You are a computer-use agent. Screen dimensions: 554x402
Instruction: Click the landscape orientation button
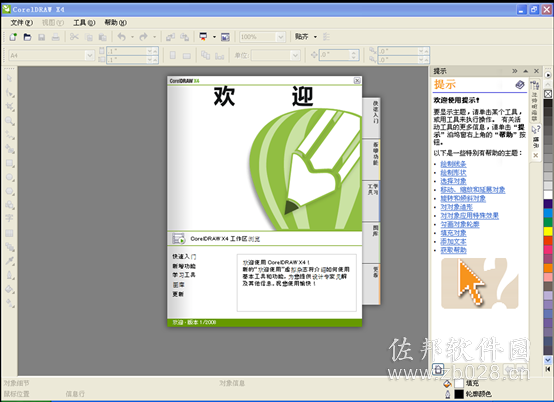point(187,55)
